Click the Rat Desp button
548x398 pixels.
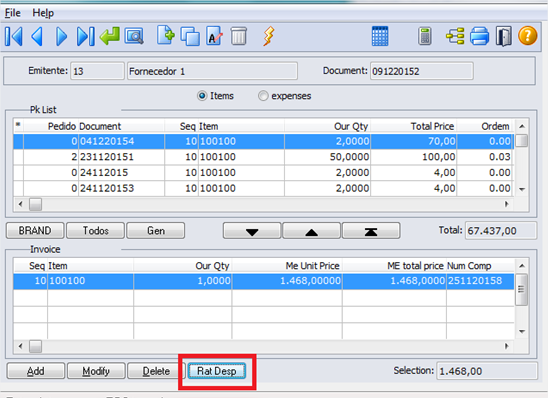pos(217,371)
